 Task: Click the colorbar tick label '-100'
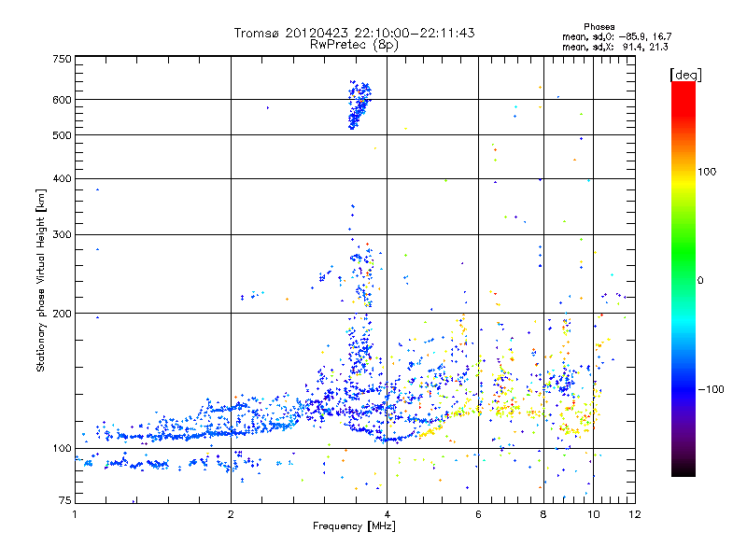coord(711,389)
